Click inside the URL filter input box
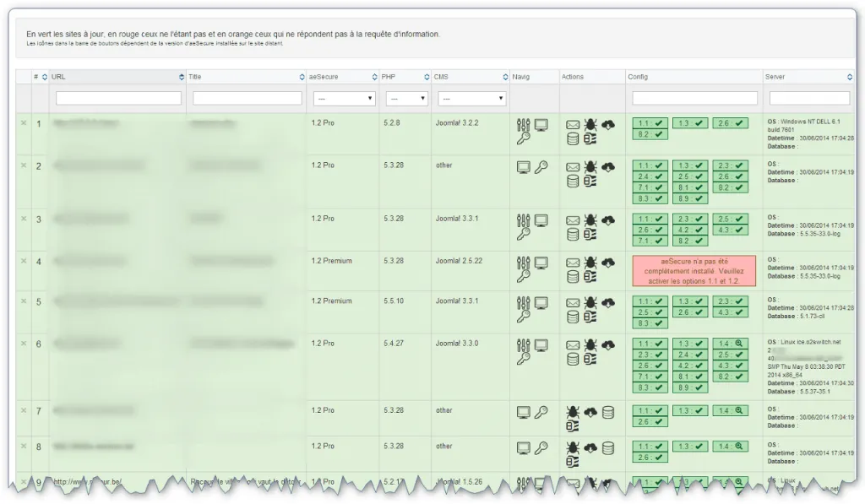 pyautogui.click(x=118, y=98)
